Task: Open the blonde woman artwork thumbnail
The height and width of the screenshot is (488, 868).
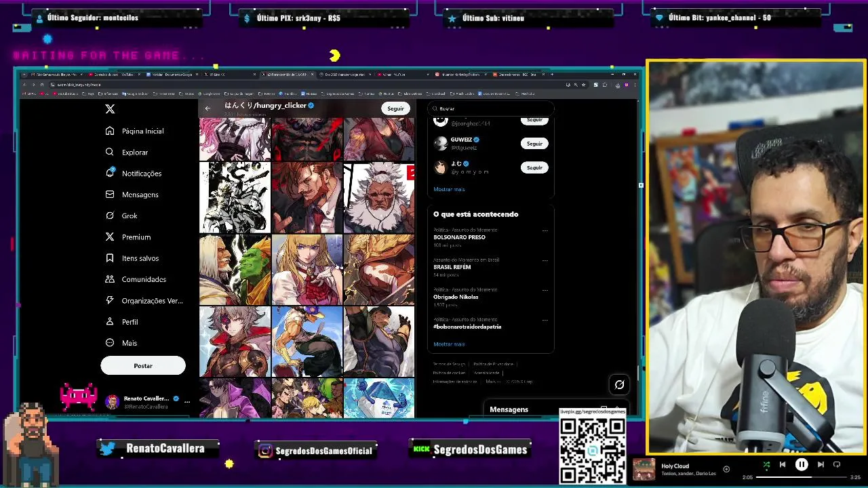Action: [x=307, y=270]
